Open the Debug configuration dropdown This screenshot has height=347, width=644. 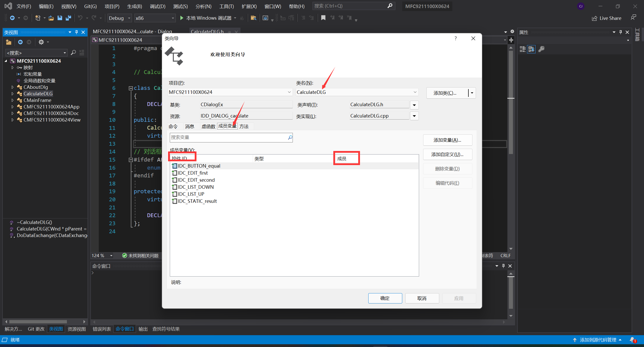[x=129, y=18]
